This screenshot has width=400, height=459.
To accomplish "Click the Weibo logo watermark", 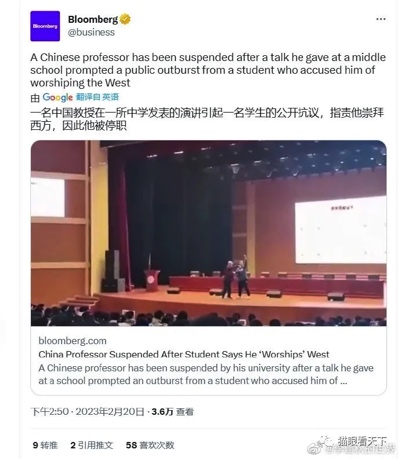I will pos(315,449).
